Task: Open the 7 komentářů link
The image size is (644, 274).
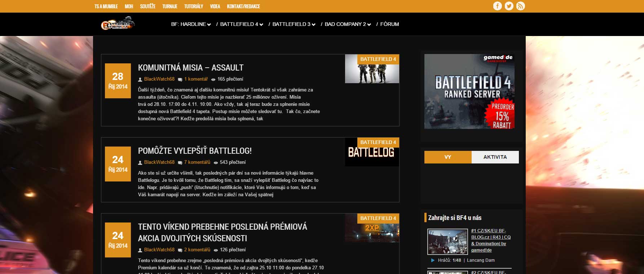Action: tap(197, 162)
